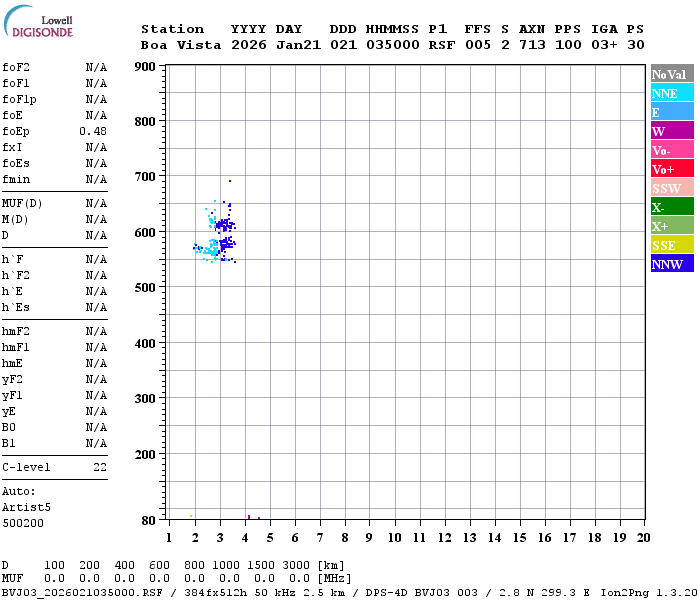
Task: Click the Vo- pink legend swatch
Action: coord(672,150)
